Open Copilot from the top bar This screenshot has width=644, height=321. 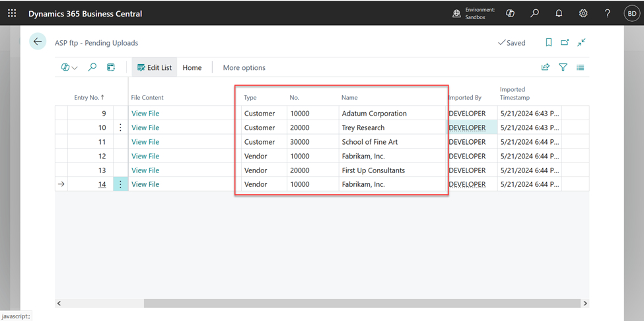point(510,14)
